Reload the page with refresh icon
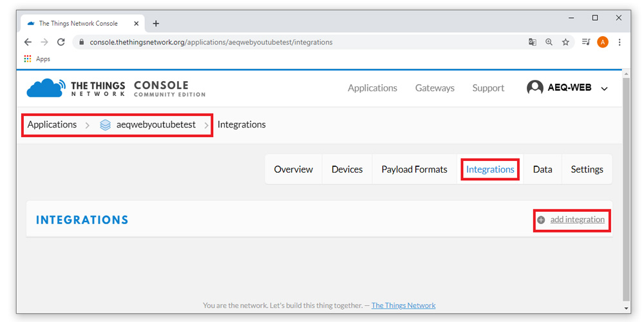The image size is (644, 322). pos(61,42)
